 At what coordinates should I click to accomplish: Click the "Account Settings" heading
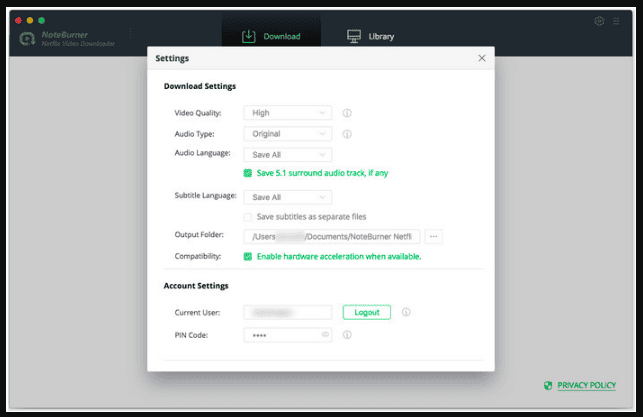point(196,286)
